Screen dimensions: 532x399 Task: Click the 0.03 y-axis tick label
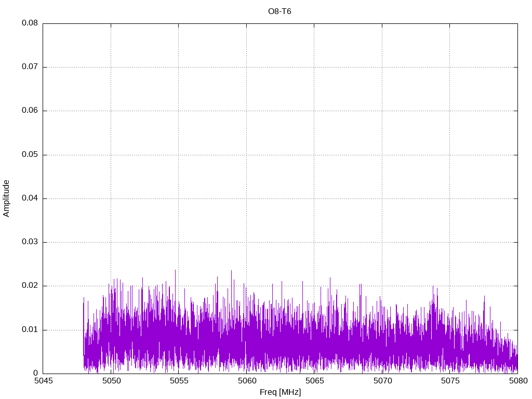30,242
